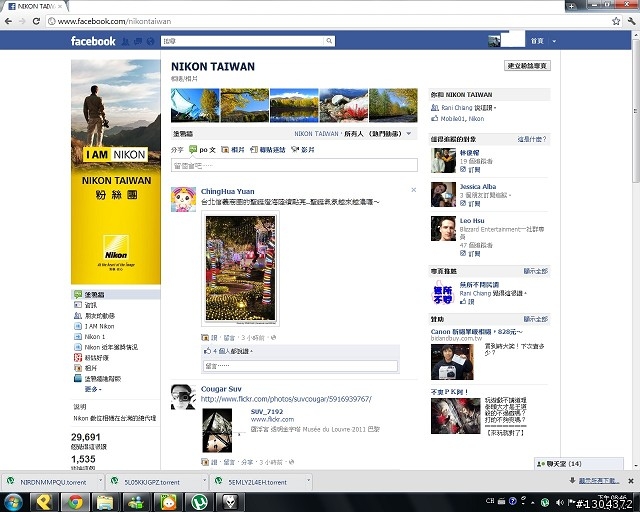Open the chat bar (14)
The image size is (640, 512).
[x=579, y=464]
